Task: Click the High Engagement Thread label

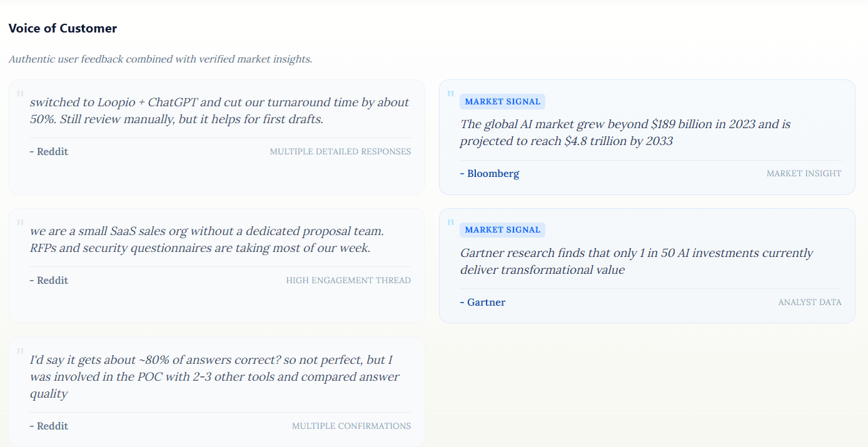Action: 348,281
